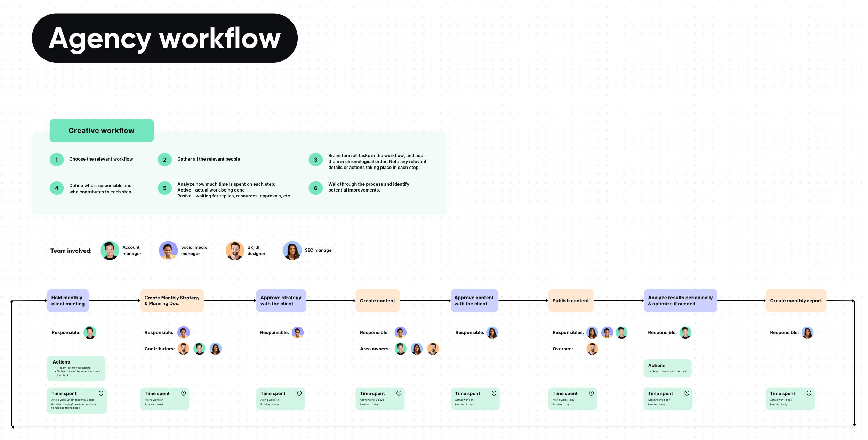868x440 pixels.
Task: Click step 3 brainstorm tasks circle button
Action: click(x=316, y=160)
